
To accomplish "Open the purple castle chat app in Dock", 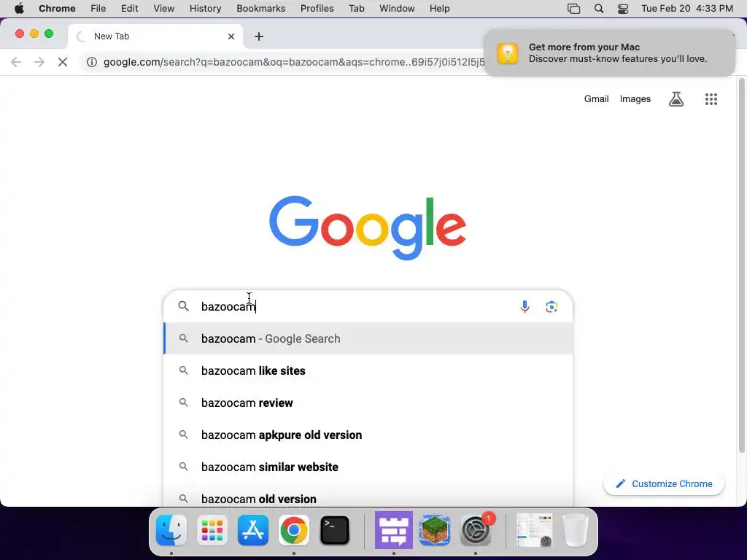I will click(x=393, y=530).
